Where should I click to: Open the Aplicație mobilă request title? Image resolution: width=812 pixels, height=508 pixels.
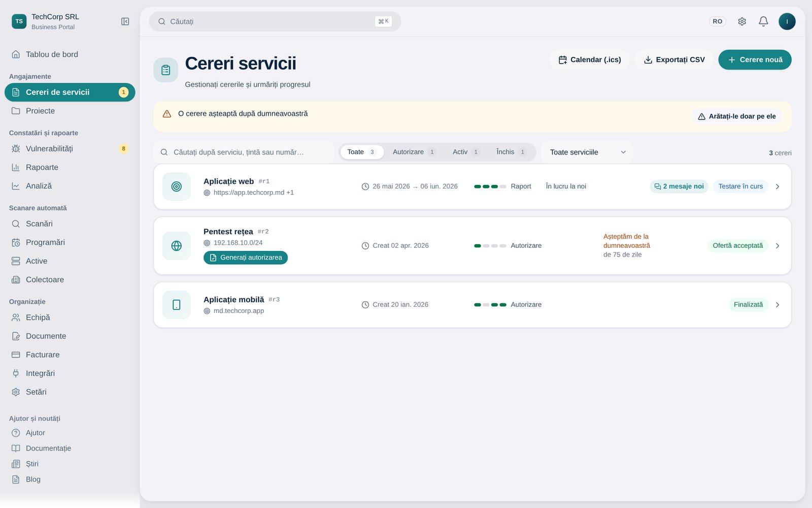coord(234,300)
